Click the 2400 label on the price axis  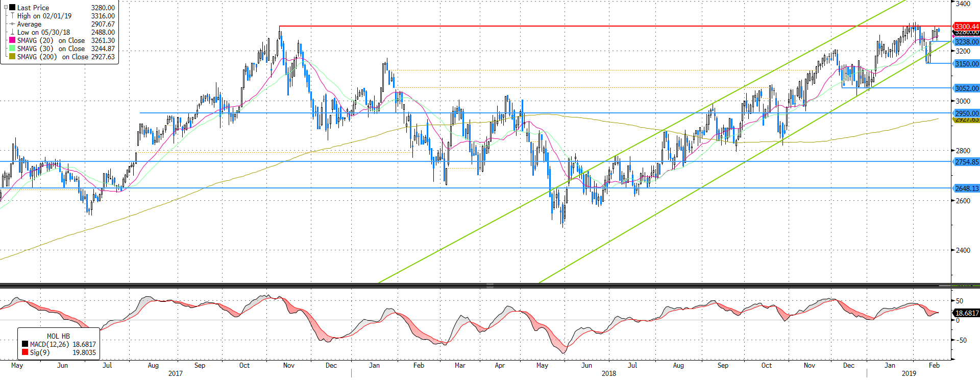963,250
